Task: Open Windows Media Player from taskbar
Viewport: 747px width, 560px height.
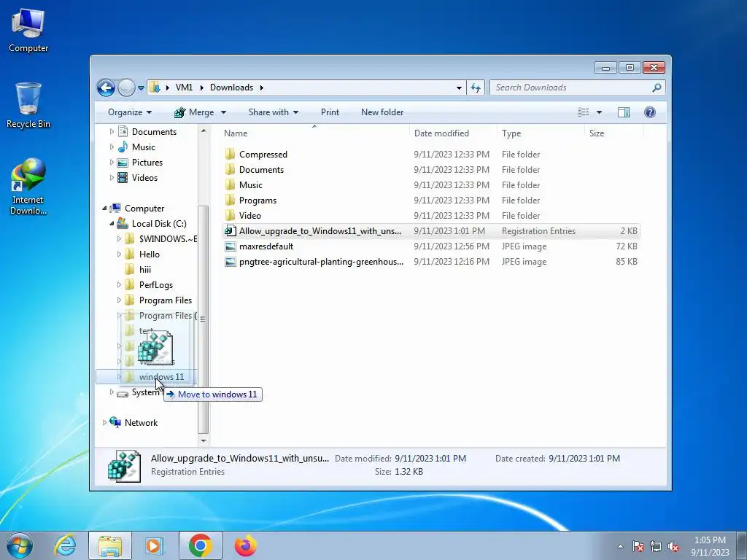Action: (154, 545)
